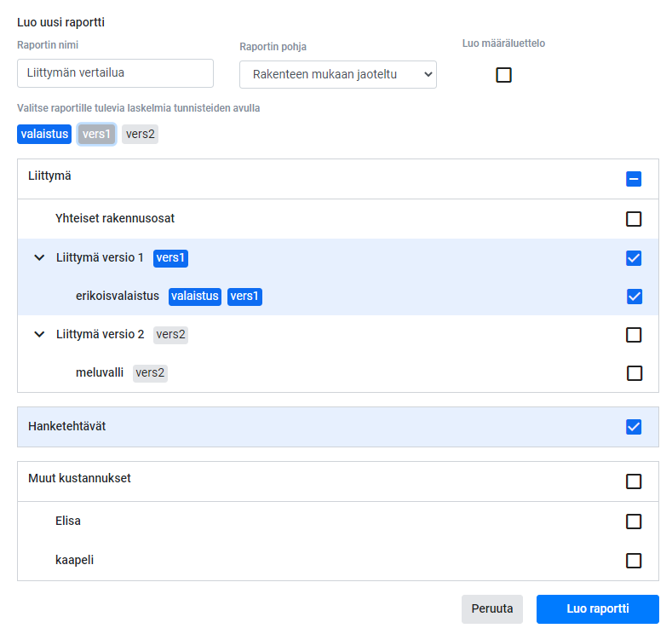672x634 pixels.
Task: Toggle the vers1 tag filter at top
Action: 96,134
